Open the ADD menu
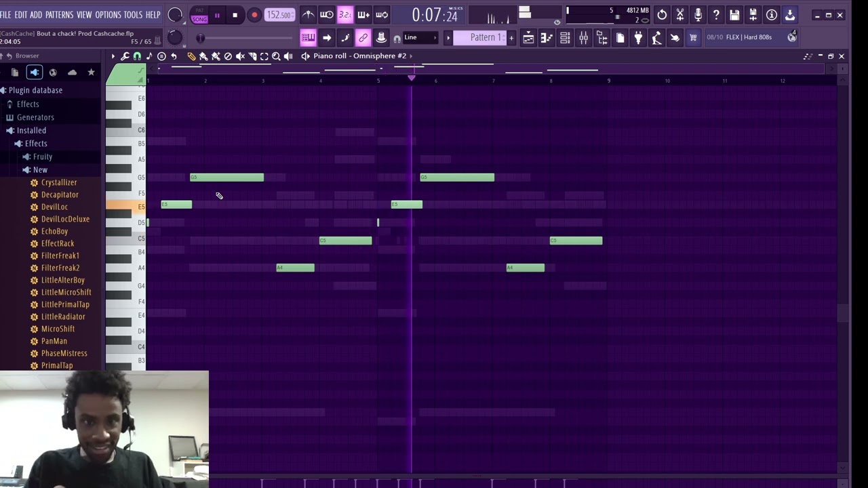Image resolution: width=868 pixels, height=488 pixels. (36, 15)
